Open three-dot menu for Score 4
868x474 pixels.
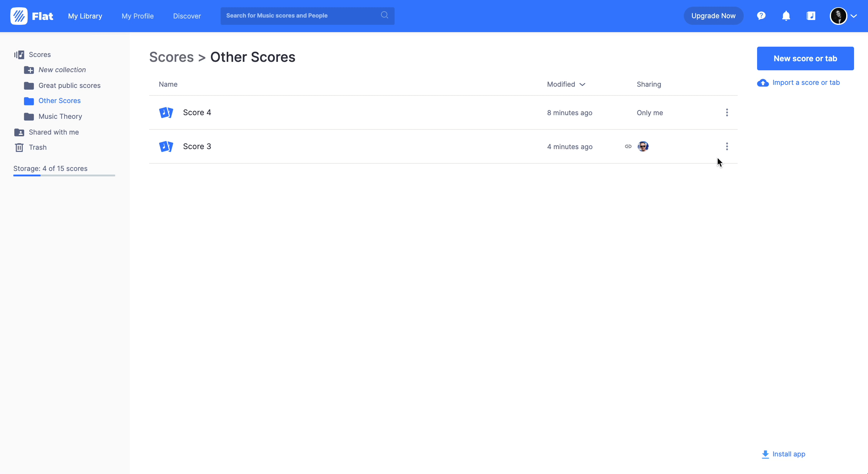[x=727, y=112]
